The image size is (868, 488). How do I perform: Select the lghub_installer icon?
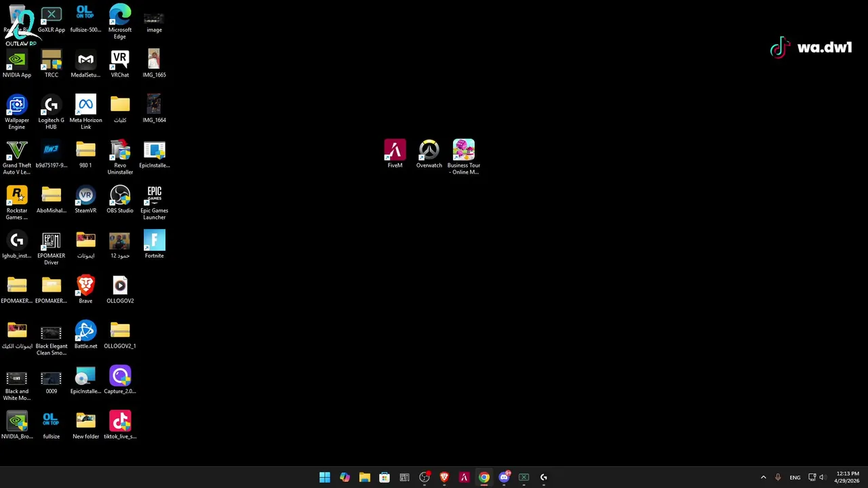pos(17,245)
